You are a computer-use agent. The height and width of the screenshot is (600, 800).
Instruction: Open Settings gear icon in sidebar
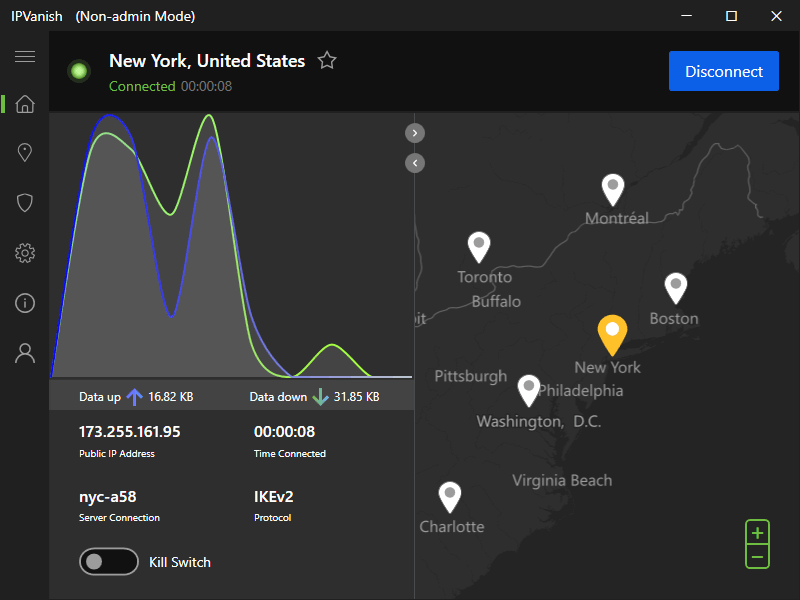25,253
